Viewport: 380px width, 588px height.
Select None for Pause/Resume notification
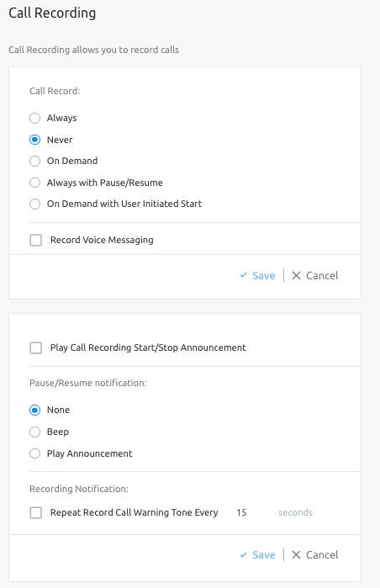[x=34, y=410]
